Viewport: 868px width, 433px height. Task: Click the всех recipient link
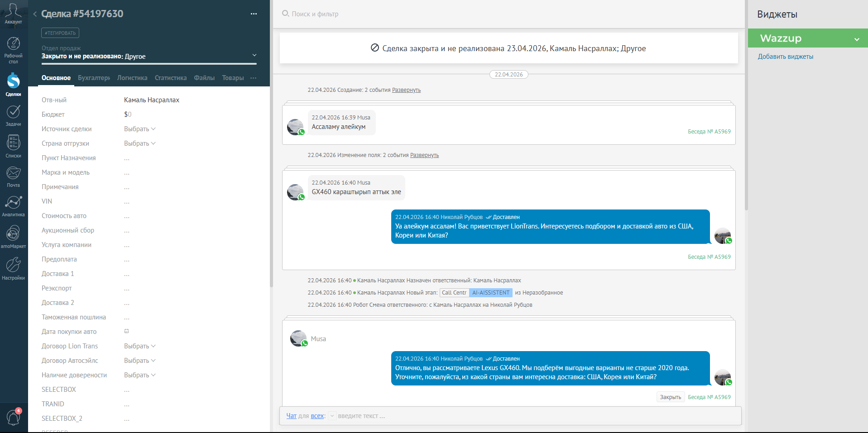[317, 416]
